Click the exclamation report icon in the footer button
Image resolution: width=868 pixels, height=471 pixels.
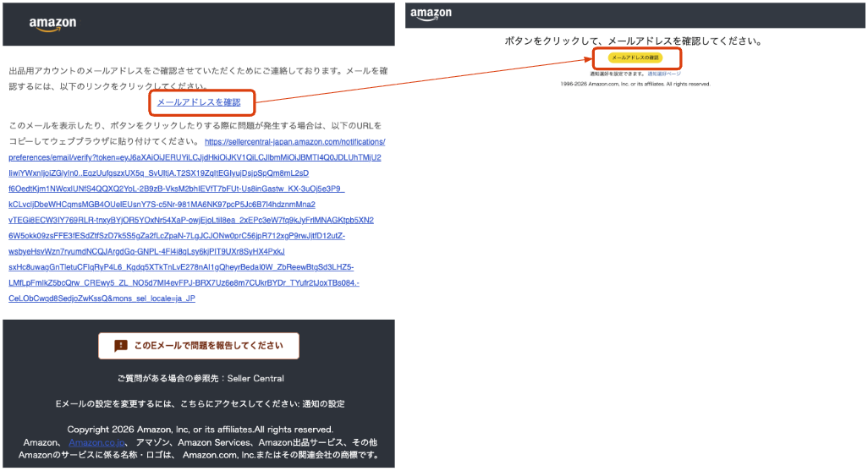121,346
